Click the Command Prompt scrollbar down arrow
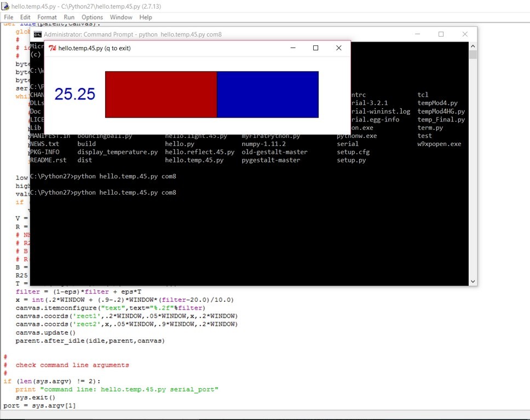530x420 pixels. coord(473,282)
